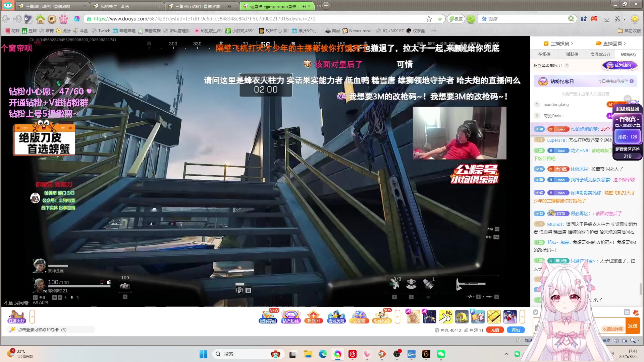Send the red airplane gift
The width and height of the screenshot is (644, 362).
[x=510, y=317]
